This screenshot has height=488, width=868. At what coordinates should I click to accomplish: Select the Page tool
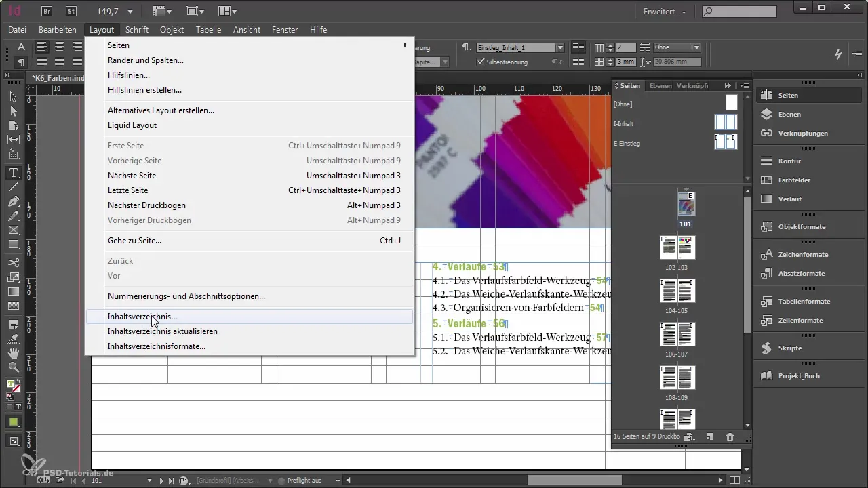point(14,125)
